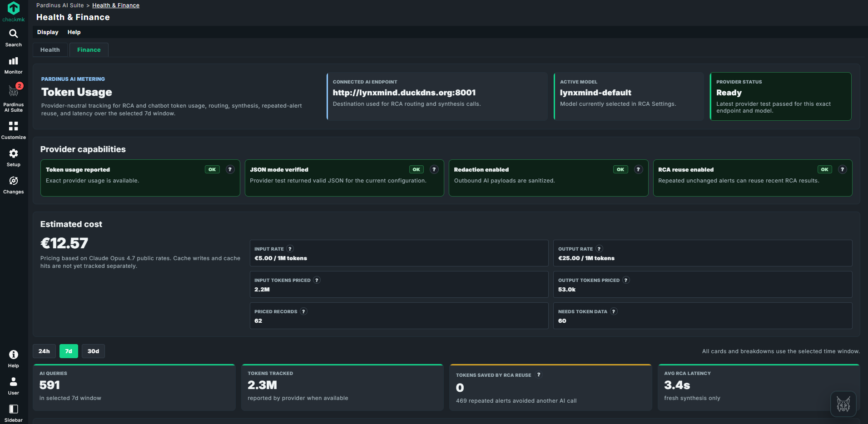This screenshot has width=868, height=424.
Task: Click the Tokens Tracked value 2.3M
Action: (x=262, y=385)
